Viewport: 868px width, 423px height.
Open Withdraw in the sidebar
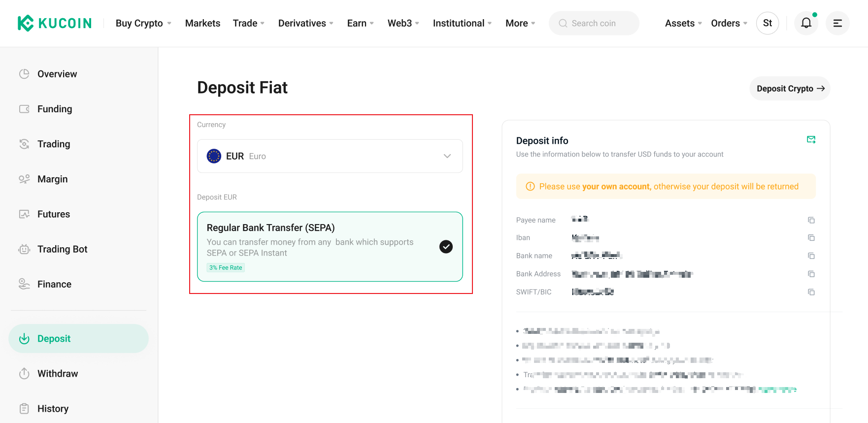pyautogui.click(x=58, y=374)
